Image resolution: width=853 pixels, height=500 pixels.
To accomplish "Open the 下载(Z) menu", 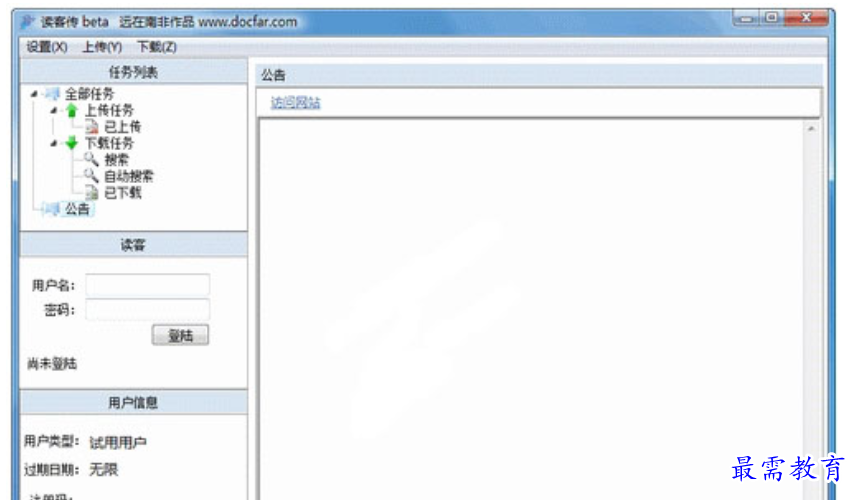I will (x=157, y=47).
